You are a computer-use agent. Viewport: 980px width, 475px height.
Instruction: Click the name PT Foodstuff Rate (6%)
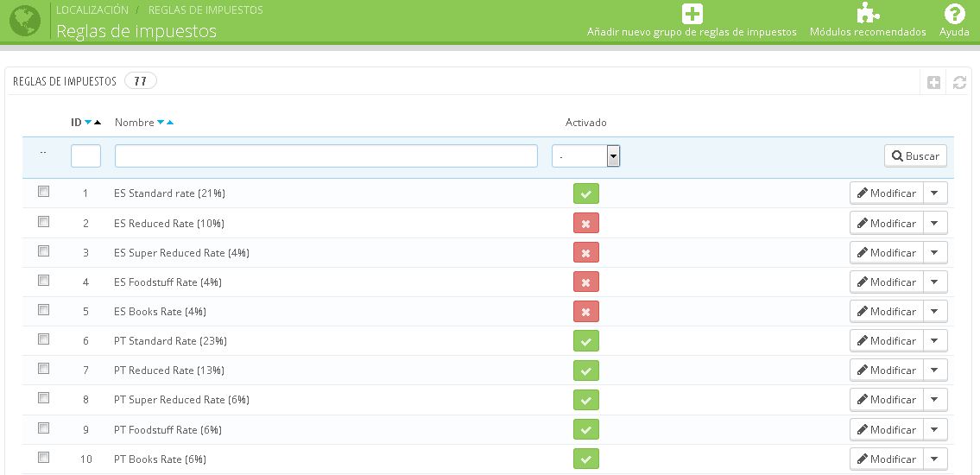pyautogui.click(x=168, y=430)
